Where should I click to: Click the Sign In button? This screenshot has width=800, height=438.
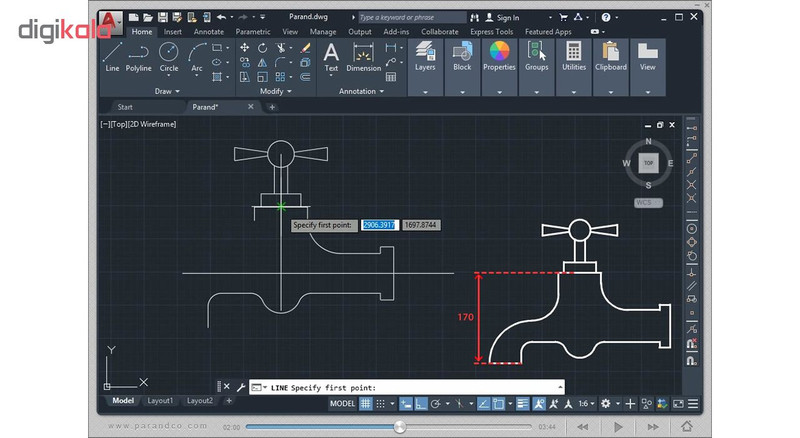point(502,17)
